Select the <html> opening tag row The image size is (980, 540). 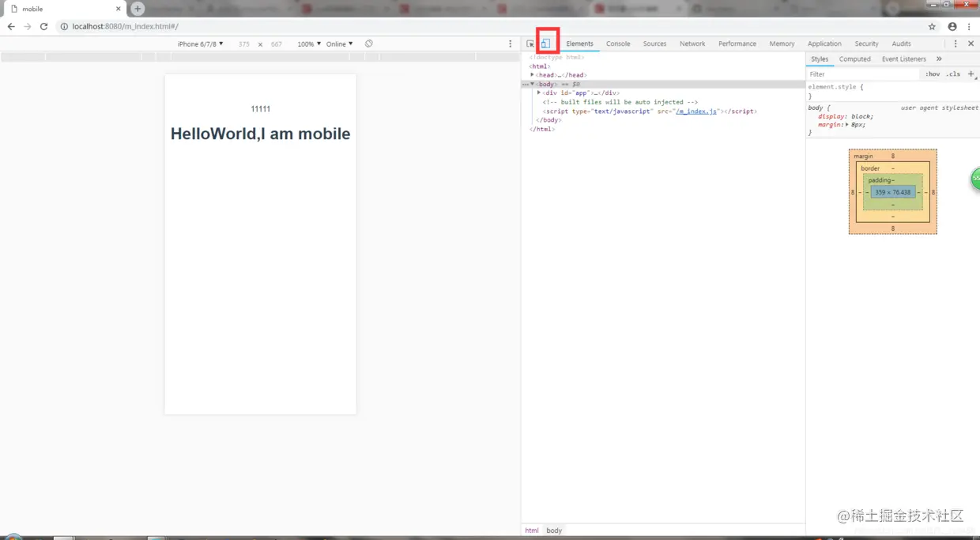tap(540, 66)
